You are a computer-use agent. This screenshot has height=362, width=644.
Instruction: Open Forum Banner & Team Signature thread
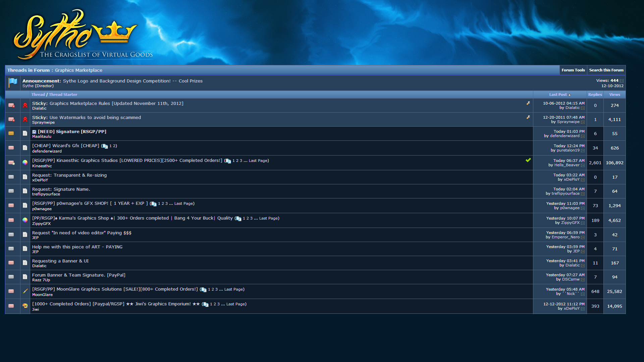click(79, 275)
